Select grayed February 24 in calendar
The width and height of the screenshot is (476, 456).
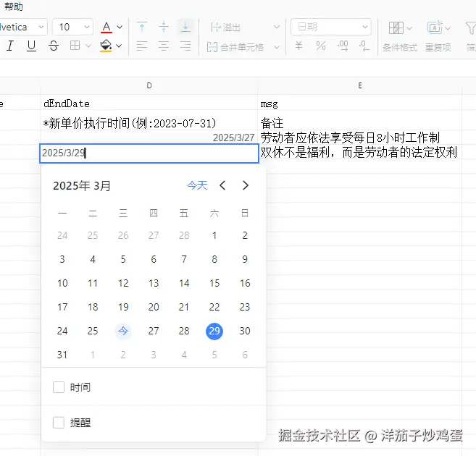62,235
